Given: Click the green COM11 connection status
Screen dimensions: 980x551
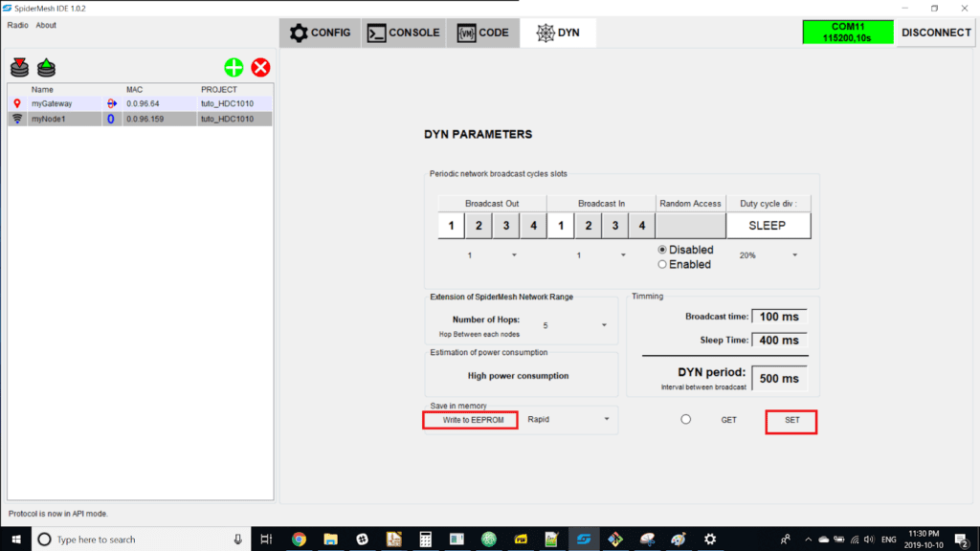Looking at the screenshot, I should [x=848, y=33].
